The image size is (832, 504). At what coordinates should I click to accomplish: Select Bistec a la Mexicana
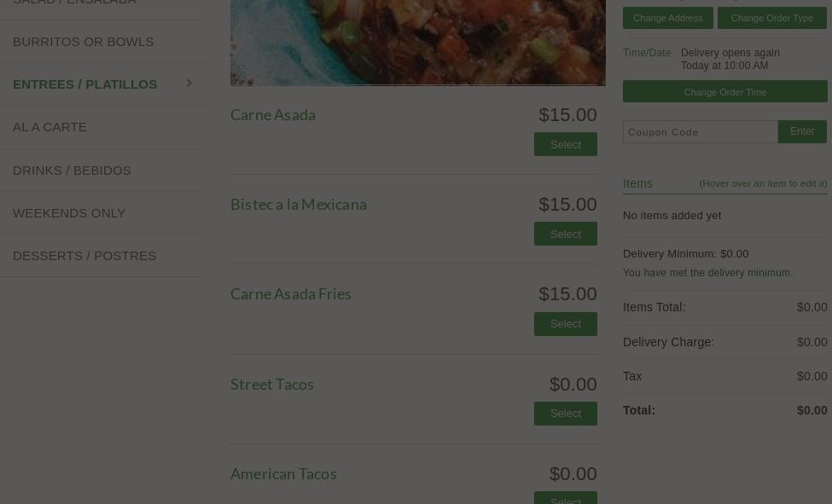(565, 234)
